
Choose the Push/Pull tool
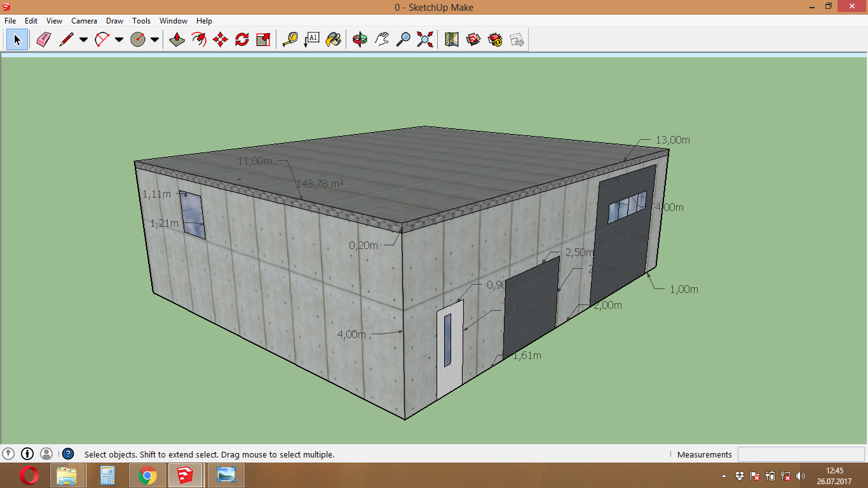tap(177, 40)
